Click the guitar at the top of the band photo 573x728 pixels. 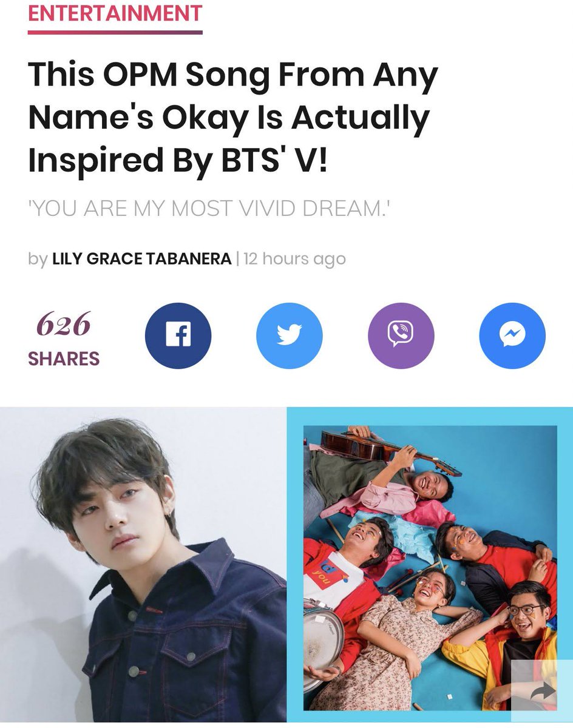pyautogui.click(x=388, y=450)
